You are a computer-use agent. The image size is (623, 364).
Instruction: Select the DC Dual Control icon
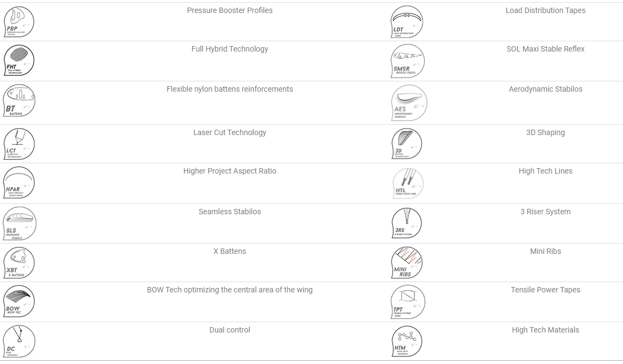18,341
